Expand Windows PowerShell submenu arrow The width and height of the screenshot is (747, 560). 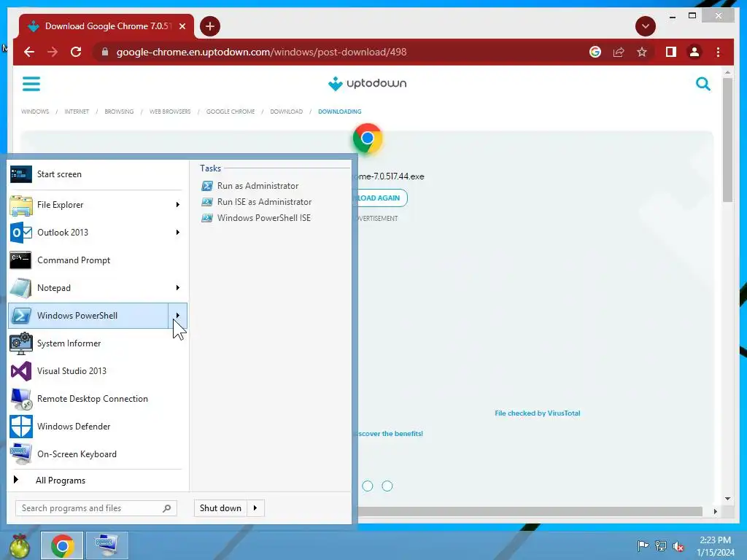click(178, 315)
